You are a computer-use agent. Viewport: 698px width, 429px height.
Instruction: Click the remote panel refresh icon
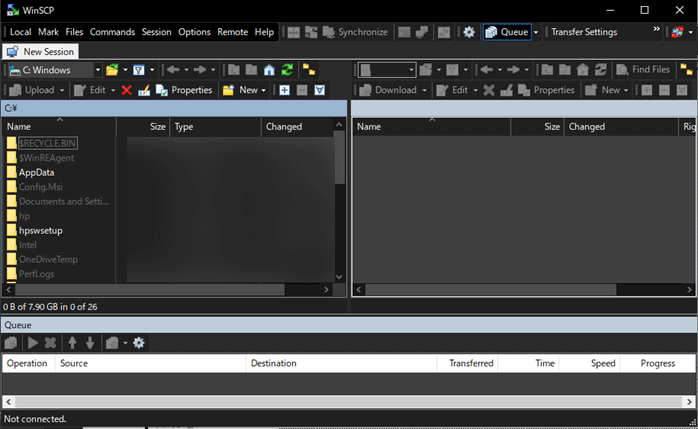[601, 70]
